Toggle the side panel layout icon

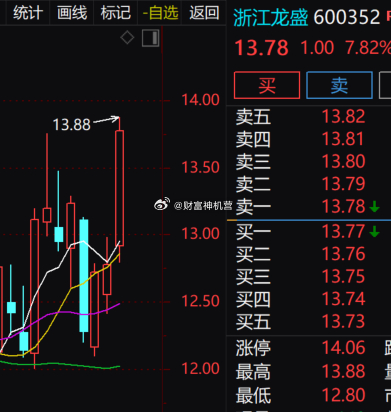coord(151,38)
